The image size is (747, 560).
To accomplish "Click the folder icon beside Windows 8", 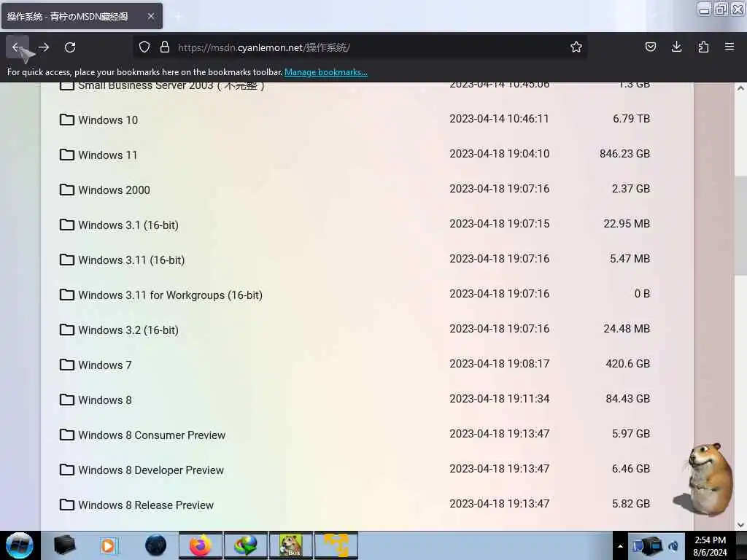I will click(66, 400).
